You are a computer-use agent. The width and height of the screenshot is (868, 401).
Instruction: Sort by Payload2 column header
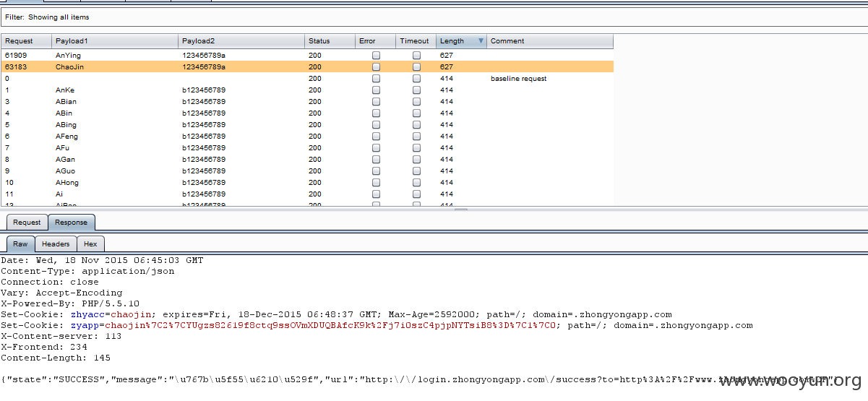click(x=241, y=41)
